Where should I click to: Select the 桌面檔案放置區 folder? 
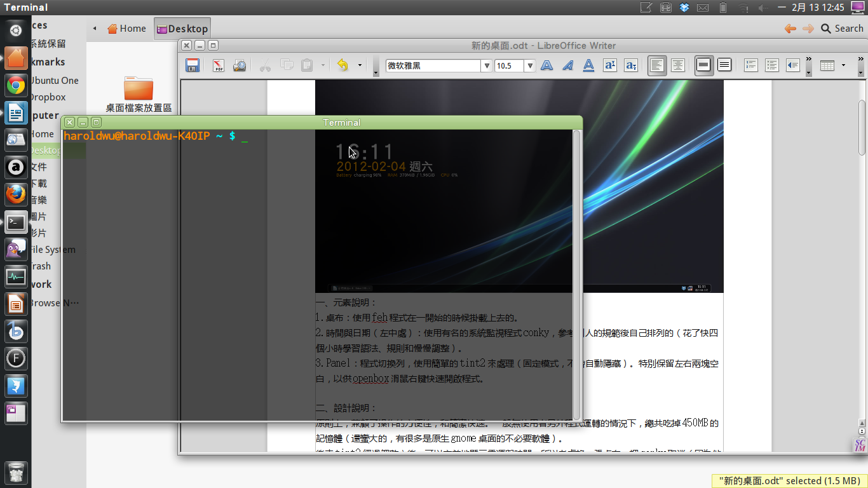[x=139, y=94]
